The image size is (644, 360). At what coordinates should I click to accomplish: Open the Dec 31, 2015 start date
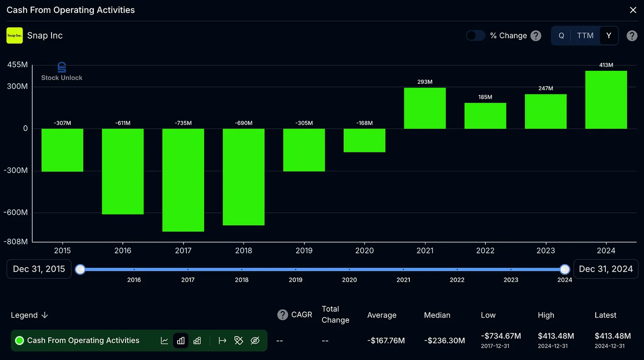tap(39, 269)
